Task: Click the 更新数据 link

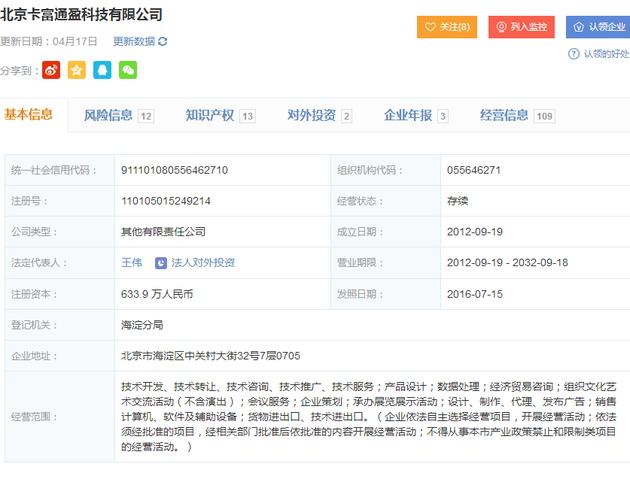Action: [x=133, y=42]
